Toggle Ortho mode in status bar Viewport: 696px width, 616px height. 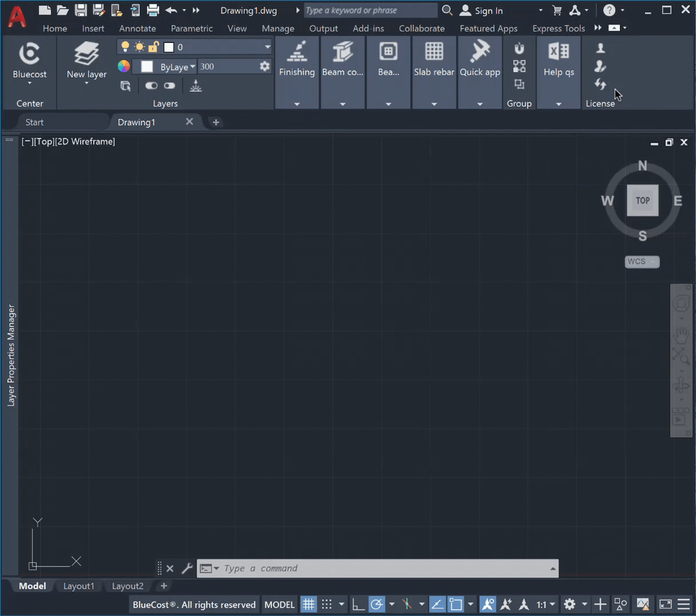[x=358, y=604]
